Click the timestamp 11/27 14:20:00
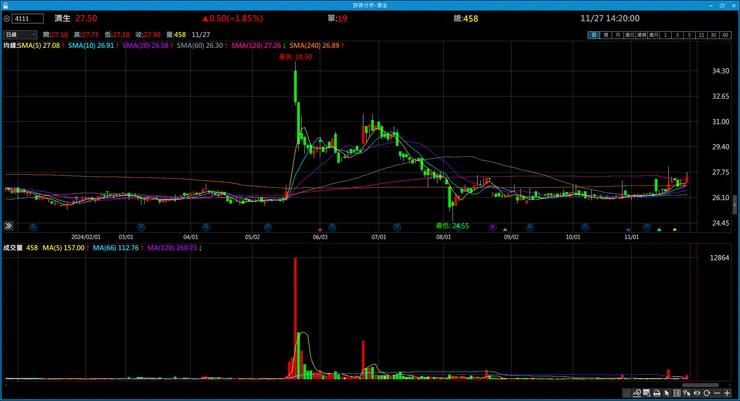This screenshot has height=401, width=740. point(610,18)
